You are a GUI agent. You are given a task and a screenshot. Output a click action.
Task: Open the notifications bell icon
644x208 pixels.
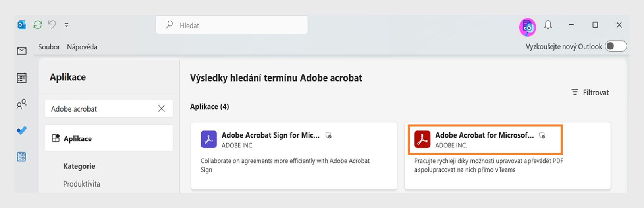548,25
